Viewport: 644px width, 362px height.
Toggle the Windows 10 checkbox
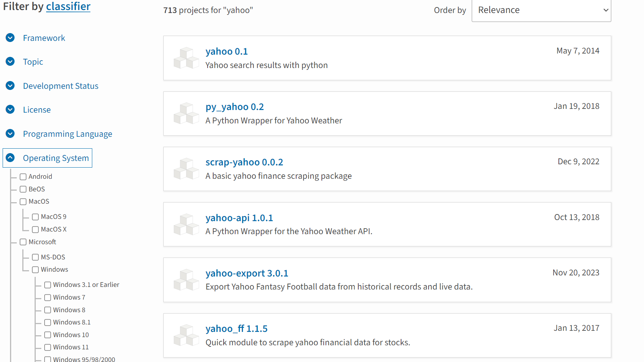coord(48,335)
